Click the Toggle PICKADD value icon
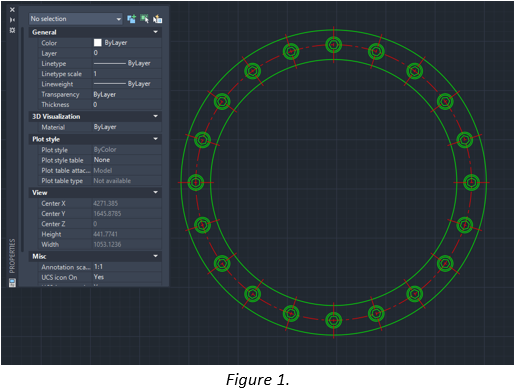Image resolution: width=514 pixels, height=389 pixels. 131,19
